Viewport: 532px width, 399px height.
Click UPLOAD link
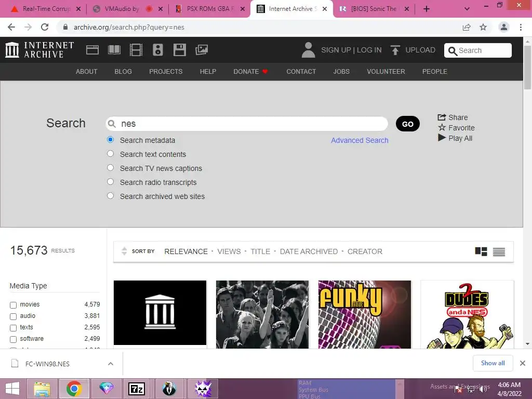pyautogui.click(x=420, y=50)
